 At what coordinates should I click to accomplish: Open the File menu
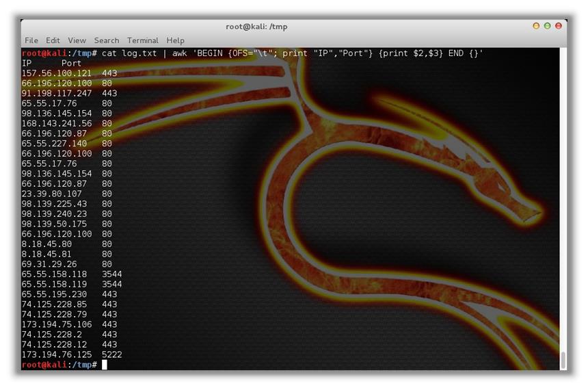(x=31, y=40)
